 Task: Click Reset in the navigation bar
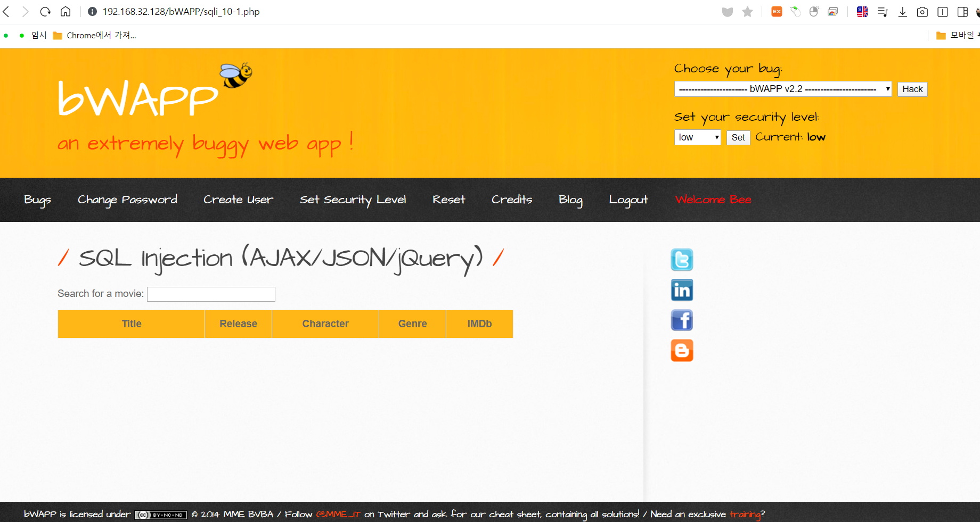pos(448,200)
